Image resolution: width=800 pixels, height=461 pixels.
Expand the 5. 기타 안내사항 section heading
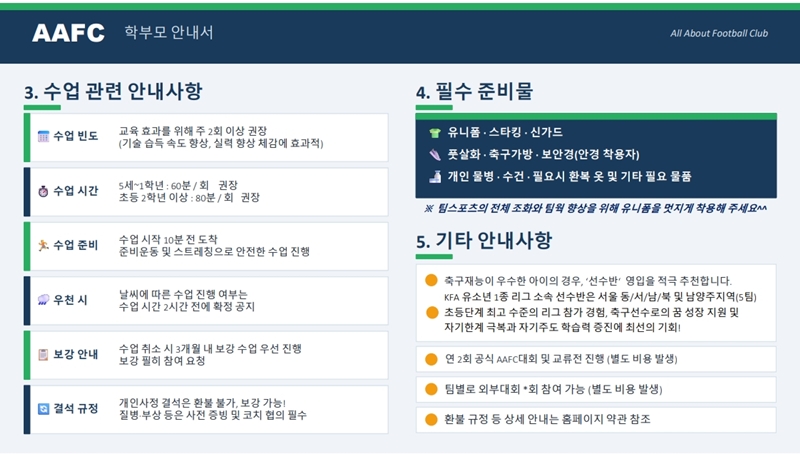tap(483, 241)
